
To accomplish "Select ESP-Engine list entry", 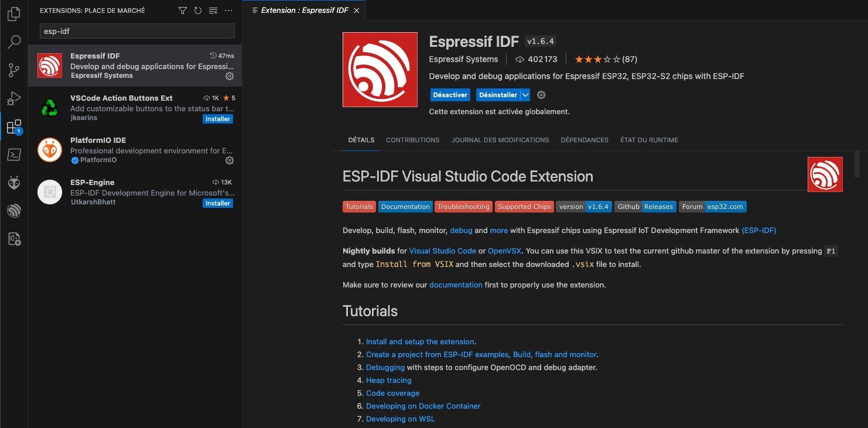I will pos(135,192).
